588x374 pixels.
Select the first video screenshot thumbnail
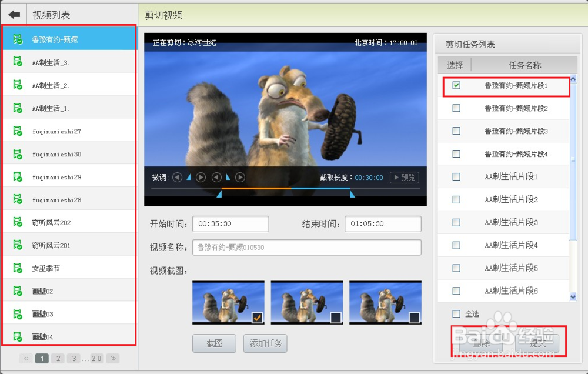point(228,302)
